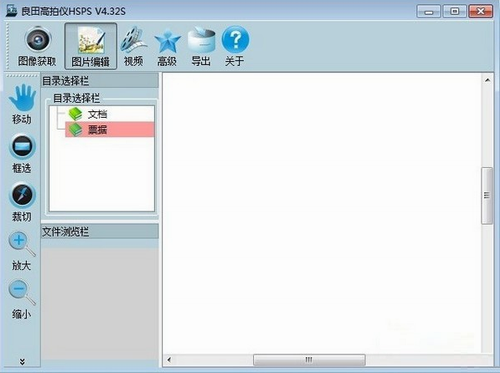
Task: Select the 文档 folder in the tree
Action: (x=88, y=114)
